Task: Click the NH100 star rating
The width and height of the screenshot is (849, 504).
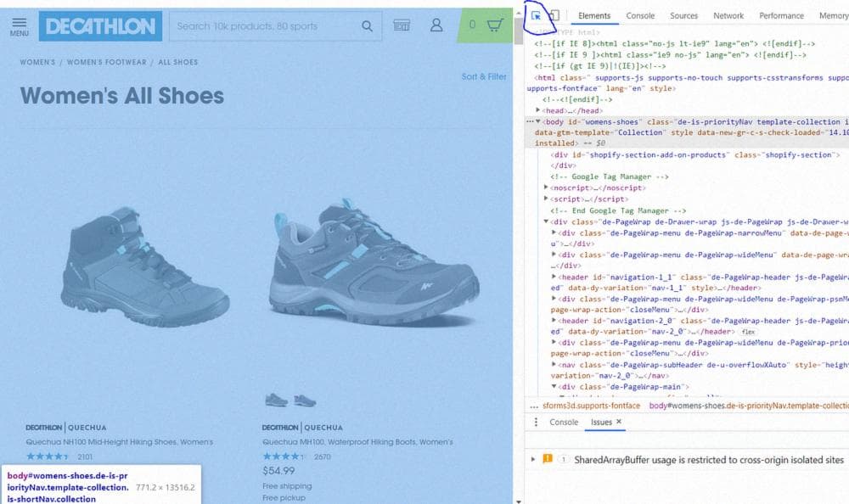Action: [47, 456]
